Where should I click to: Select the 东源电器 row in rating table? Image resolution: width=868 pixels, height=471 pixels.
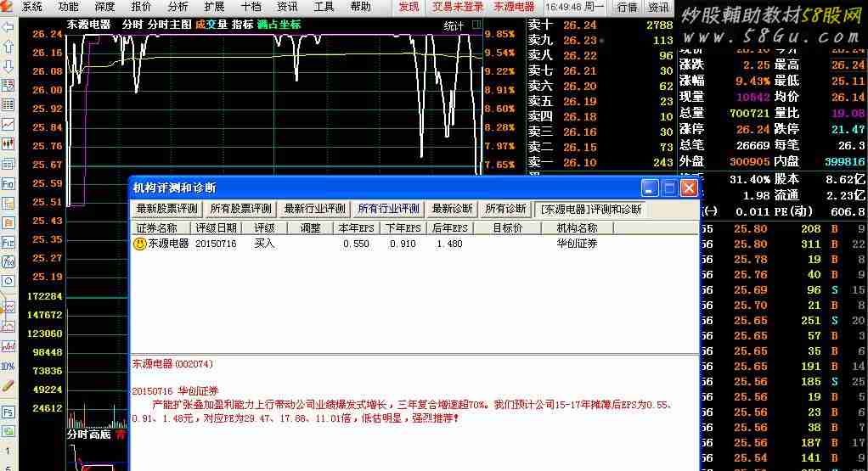414,244
